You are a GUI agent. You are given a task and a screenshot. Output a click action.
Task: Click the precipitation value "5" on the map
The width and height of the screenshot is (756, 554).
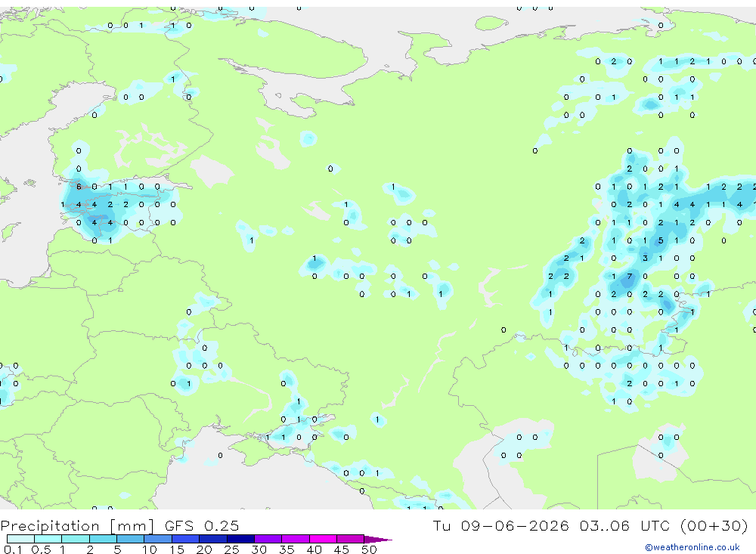click(x=661, y=240)
